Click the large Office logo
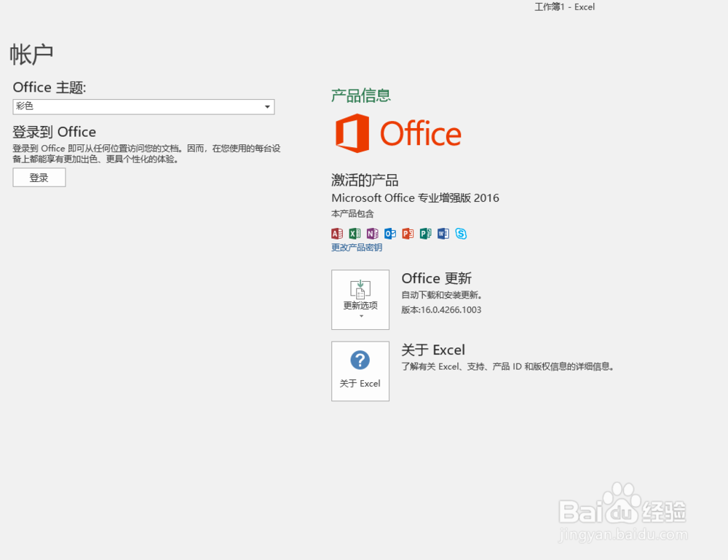Image resolution: width=728 pixels, height=560 pixels. point(398,133)
